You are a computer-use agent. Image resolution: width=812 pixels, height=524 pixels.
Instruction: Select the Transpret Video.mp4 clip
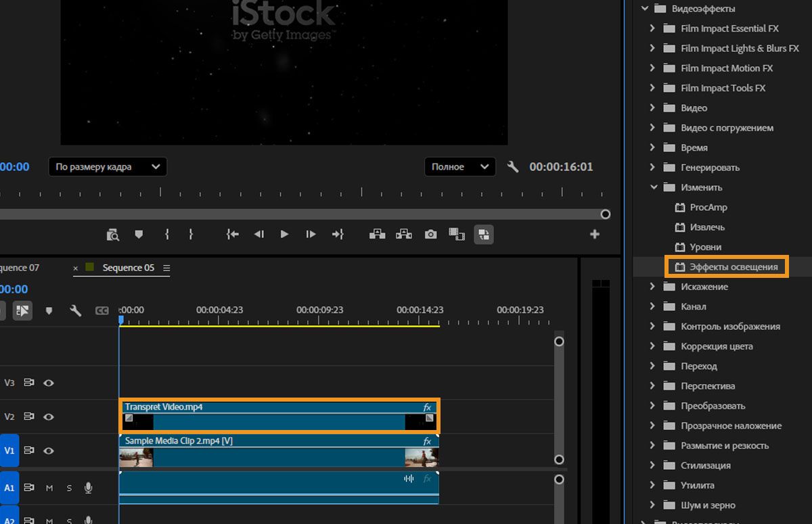pyautogui.click(x=279, y=421)
